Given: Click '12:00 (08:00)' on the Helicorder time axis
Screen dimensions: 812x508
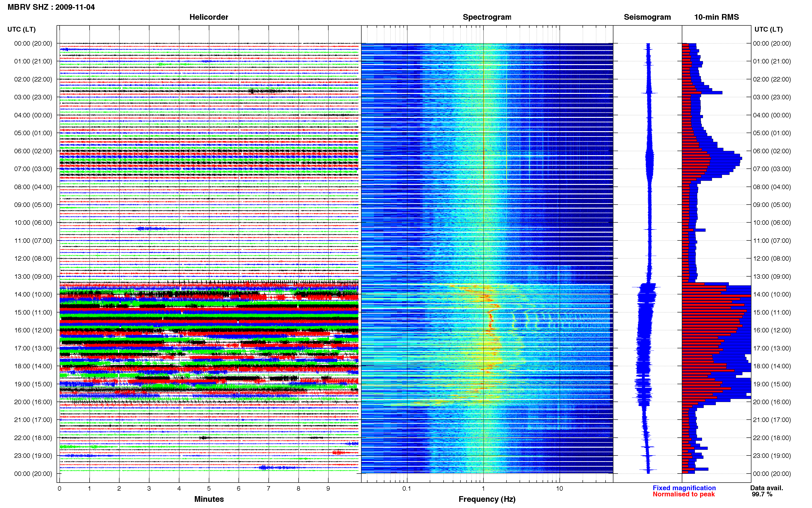Looking at the screenshot, I should coord(33,258).
